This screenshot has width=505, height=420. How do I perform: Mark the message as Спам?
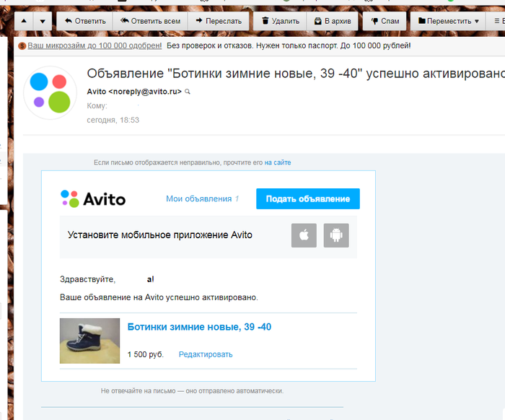(385, 21)
